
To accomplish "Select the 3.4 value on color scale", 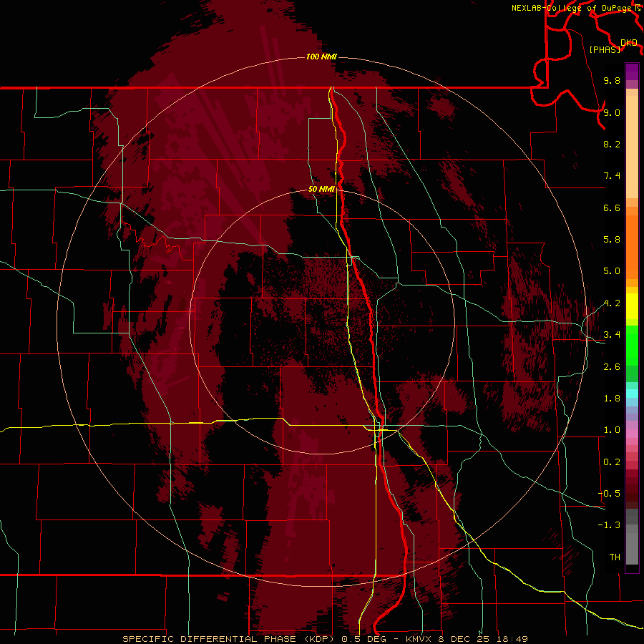I will coord(612,335).
